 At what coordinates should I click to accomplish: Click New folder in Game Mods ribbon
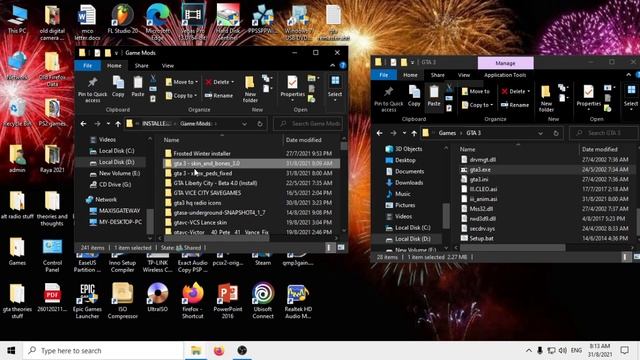(x=250, y=89)
